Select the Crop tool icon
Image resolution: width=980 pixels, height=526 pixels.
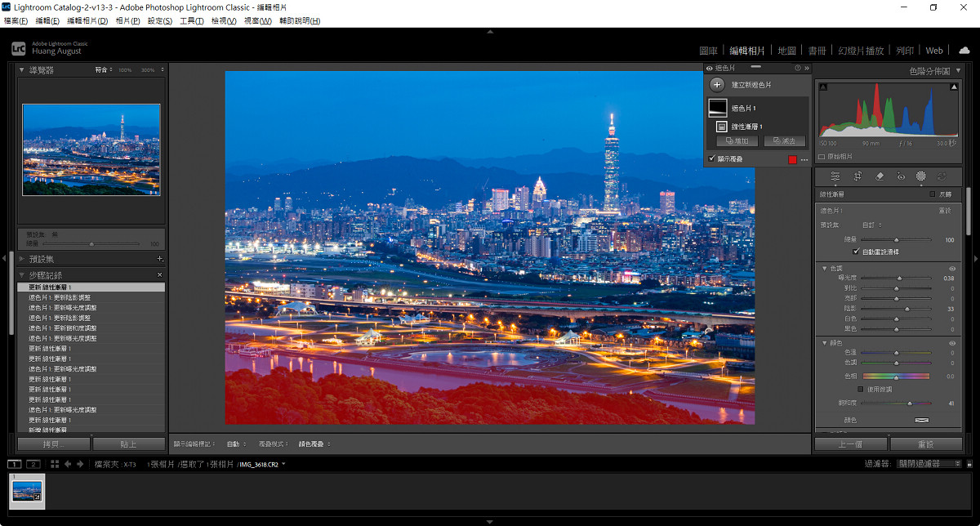click(857, 176)
